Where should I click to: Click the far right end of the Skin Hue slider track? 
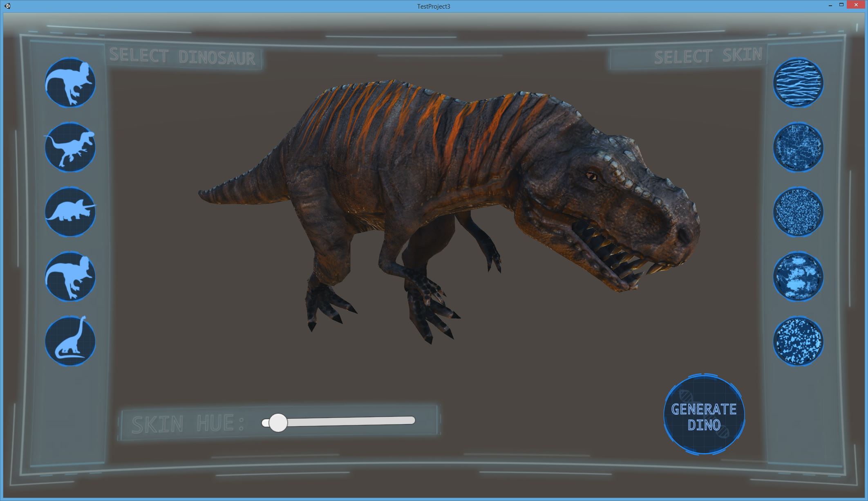click(412, 420)
